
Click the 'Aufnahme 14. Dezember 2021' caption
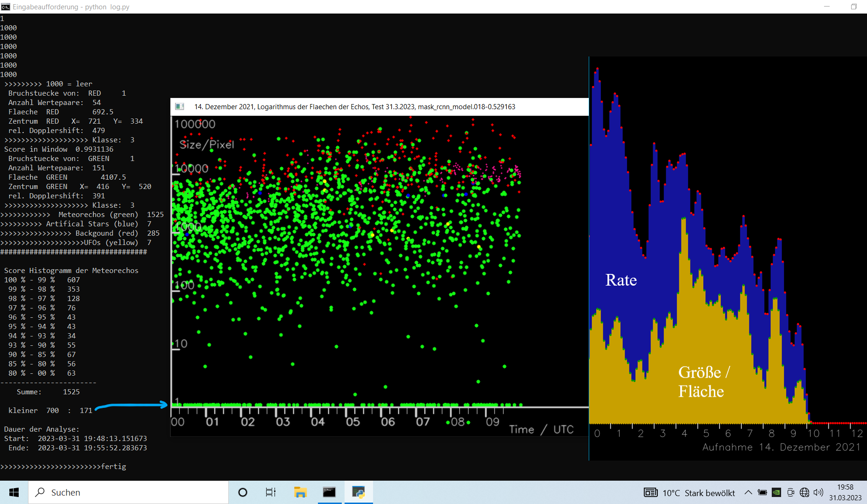point(782,447)
